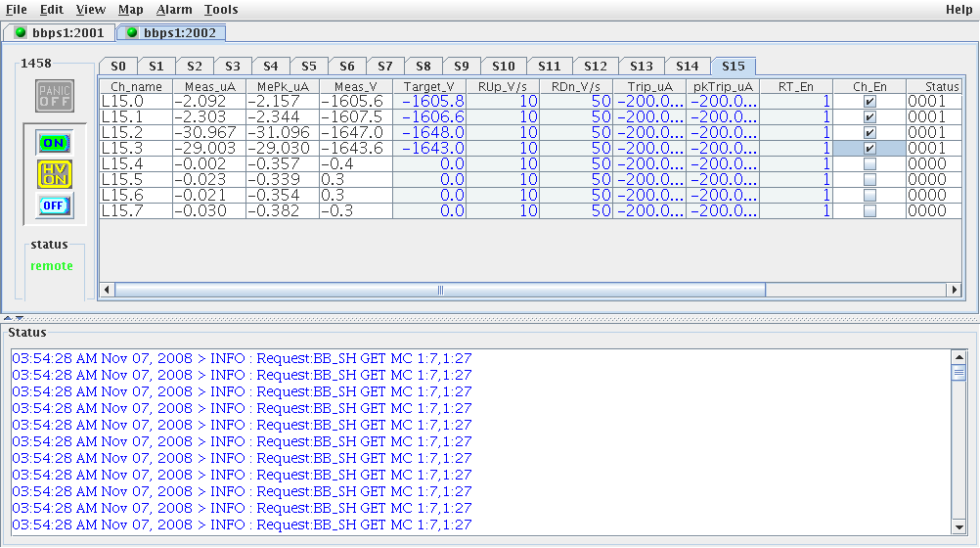
Task: Expand split pane with down arrow
Action: (19, 318)
